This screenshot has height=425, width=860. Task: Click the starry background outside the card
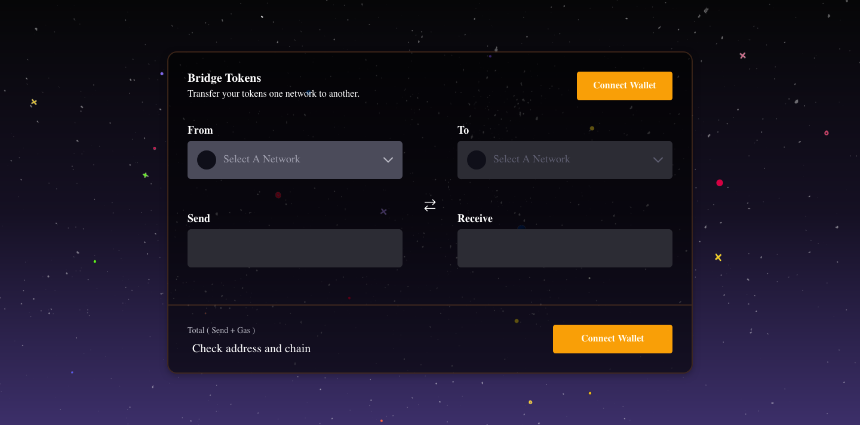point(82,219)
